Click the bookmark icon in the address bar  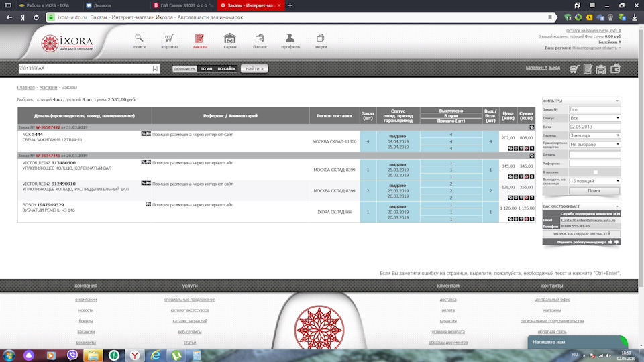point(550,17)
